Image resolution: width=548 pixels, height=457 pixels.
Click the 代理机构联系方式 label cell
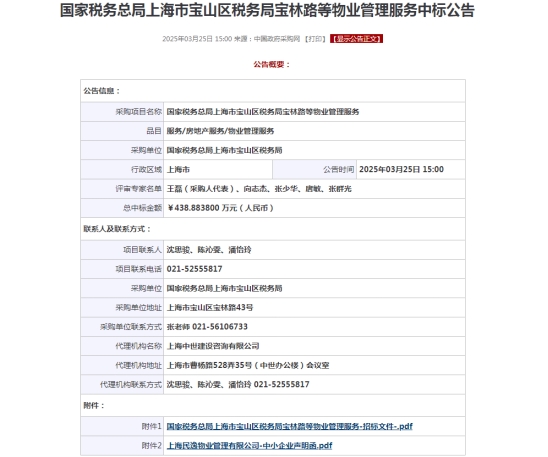122,384
